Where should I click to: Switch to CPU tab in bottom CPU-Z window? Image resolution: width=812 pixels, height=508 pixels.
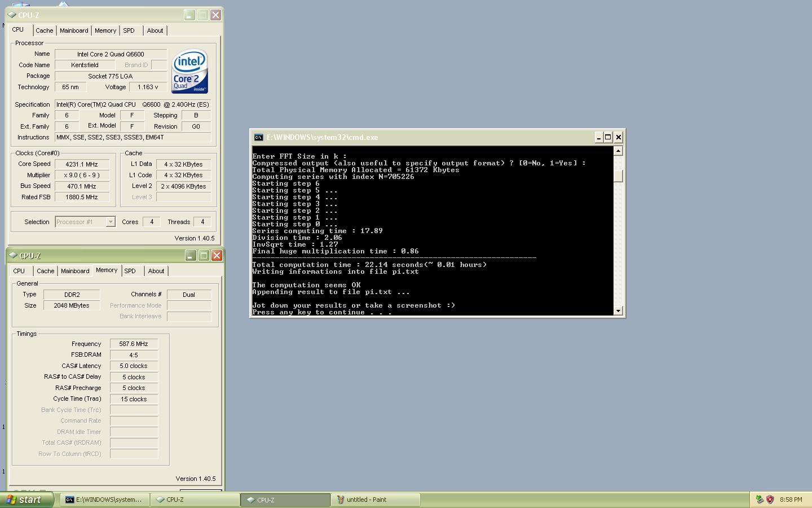pyautogui.click(x=19, y=271)
